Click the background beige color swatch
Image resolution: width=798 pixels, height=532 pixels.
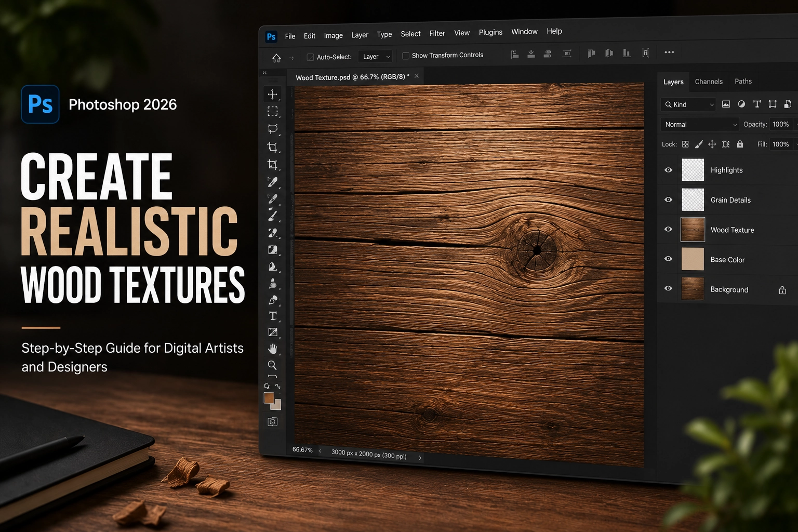pos(277,406)
